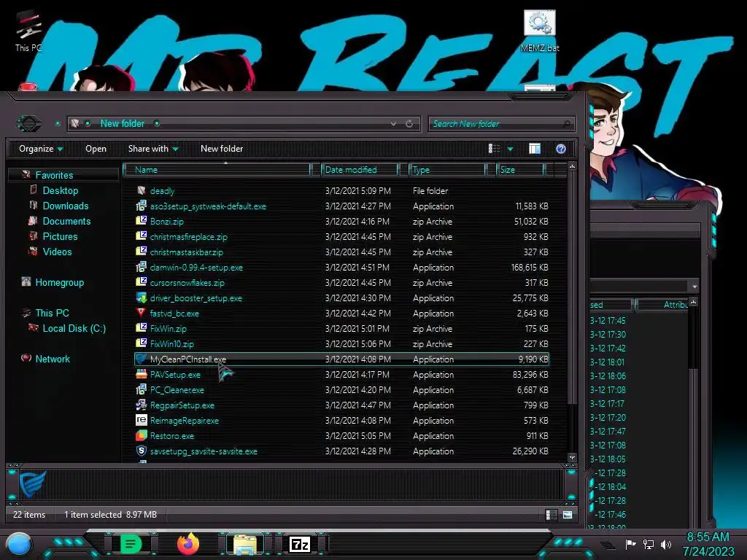This screenshot has height=560, width=747.
Task: Select Homegroup in the navigation pane
Action: point(59,282)
